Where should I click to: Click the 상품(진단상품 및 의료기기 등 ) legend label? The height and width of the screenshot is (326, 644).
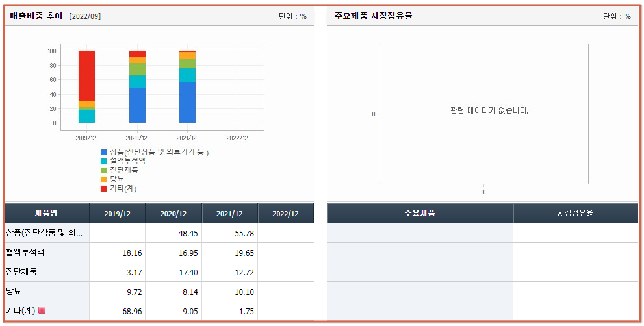[159, 153]
